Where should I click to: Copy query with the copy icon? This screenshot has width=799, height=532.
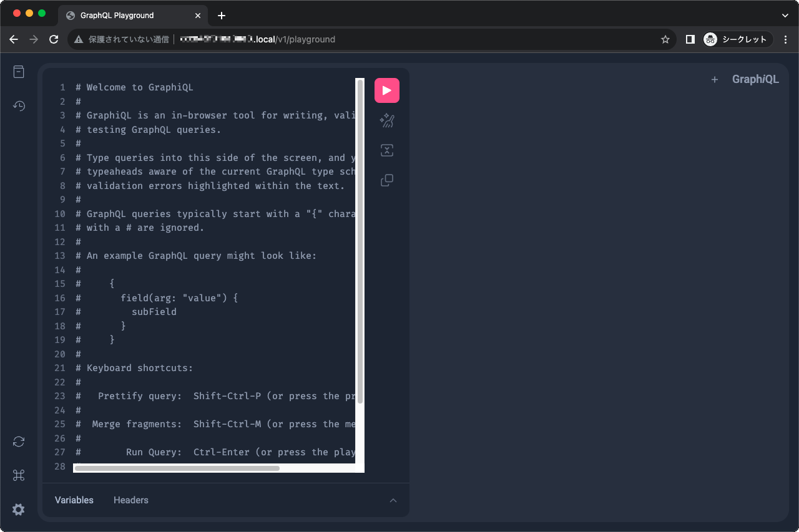coord(387,180)
